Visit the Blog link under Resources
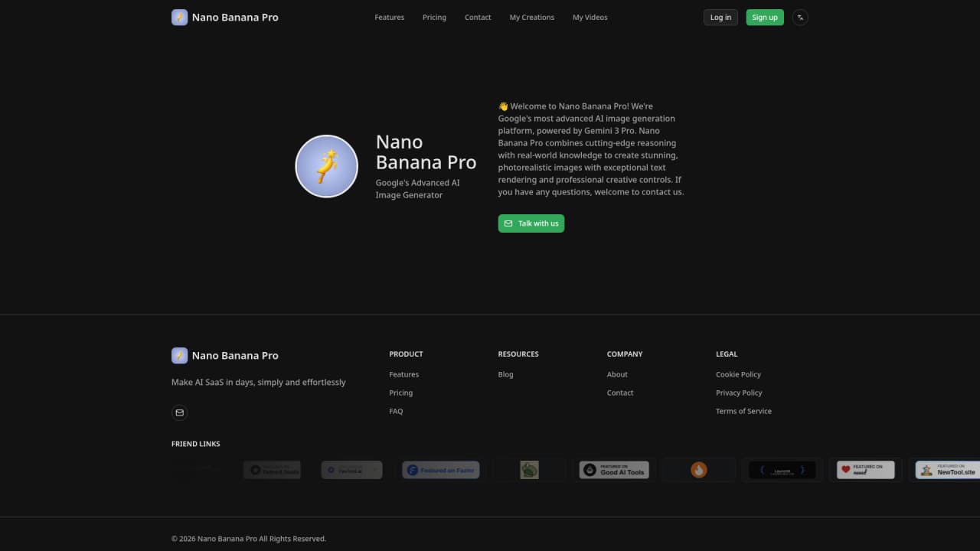980x551 pixels. tap(506, 374)
